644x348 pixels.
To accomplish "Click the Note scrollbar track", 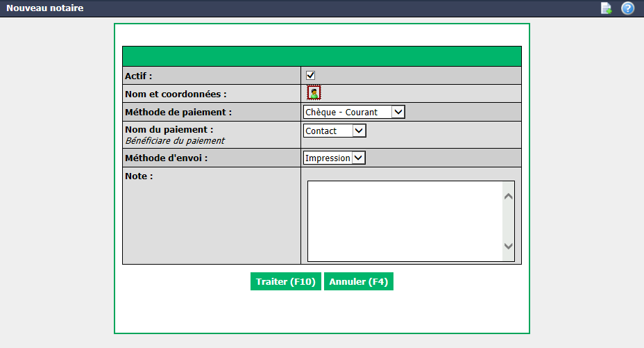I will click(x=509, y=221).
